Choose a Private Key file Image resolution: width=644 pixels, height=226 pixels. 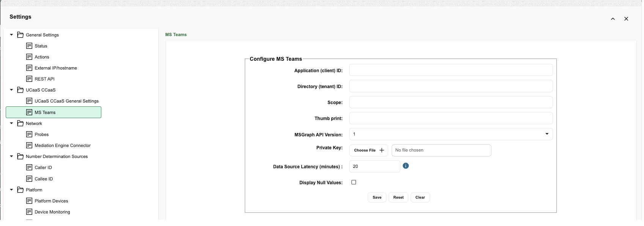pyautogui.click(x=368, y=150)
